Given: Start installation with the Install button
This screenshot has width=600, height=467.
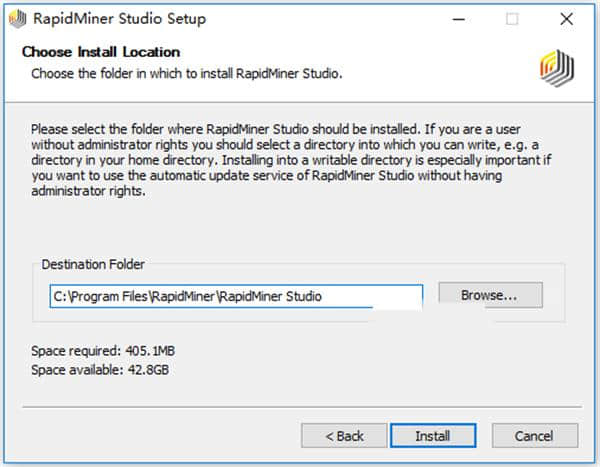Looking at the screenshot, I should click(x=433, y=436).
